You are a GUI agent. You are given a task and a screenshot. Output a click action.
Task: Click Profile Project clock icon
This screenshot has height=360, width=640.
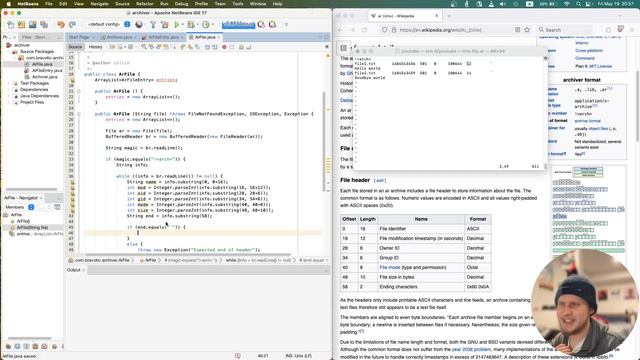click(206, 24)
